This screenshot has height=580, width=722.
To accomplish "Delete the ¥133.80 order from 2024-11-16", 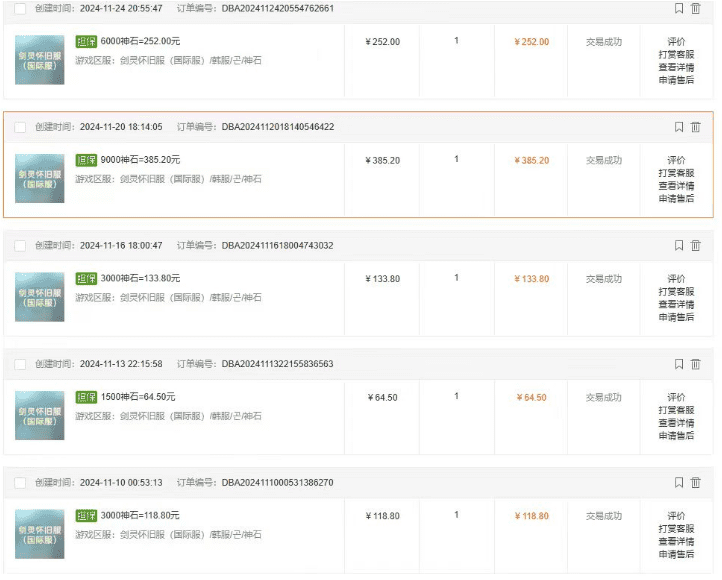I will coord(696,245).
